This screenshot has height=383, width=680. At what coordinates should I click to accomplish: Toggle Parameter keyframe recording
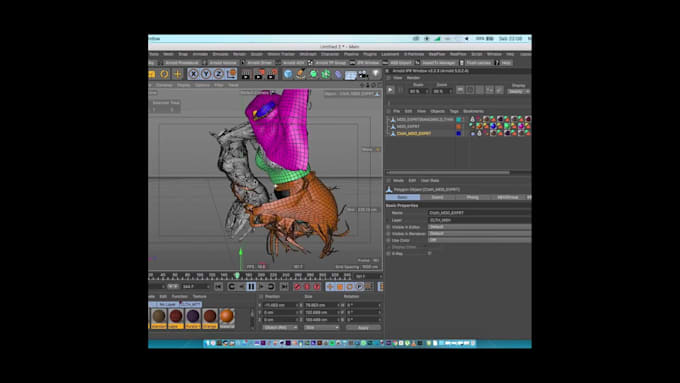360,286
